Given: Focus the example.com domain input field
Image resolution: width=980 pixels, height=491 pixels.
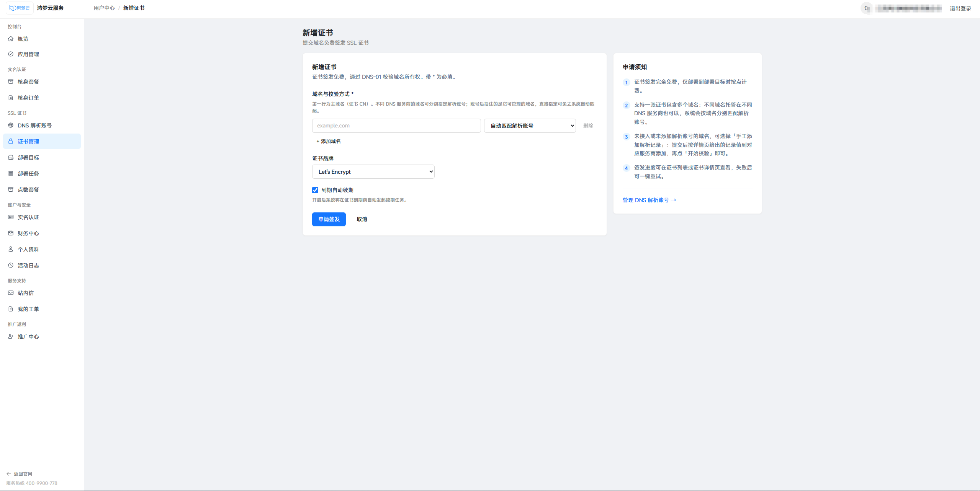Looking at the screenshot, I should pos(396,126).
